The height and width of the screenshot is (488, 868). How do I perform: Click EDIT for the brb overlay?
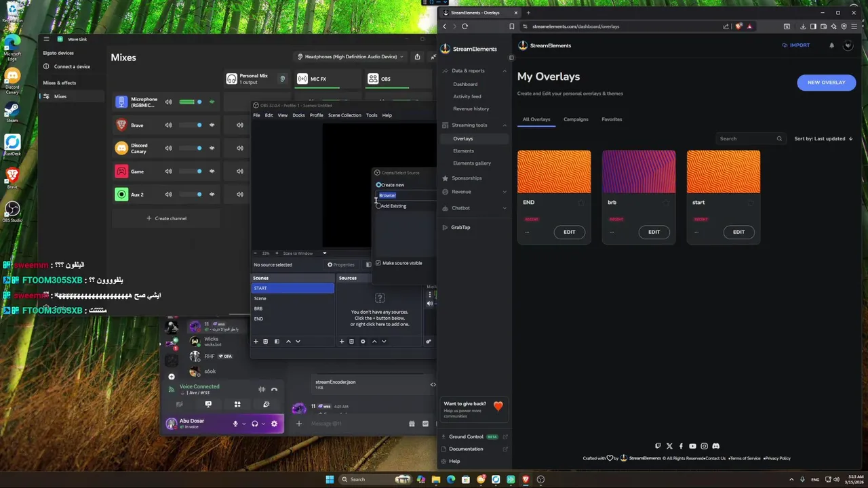pos(654,232)
